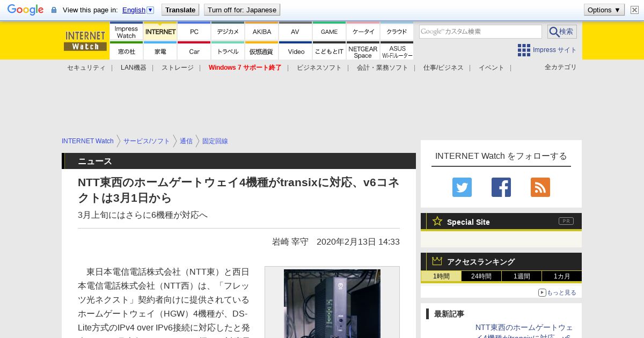Open the 会計・業務ソフト category
The image size is (644, 338).
pyautogui.click(x=382, y=68)
